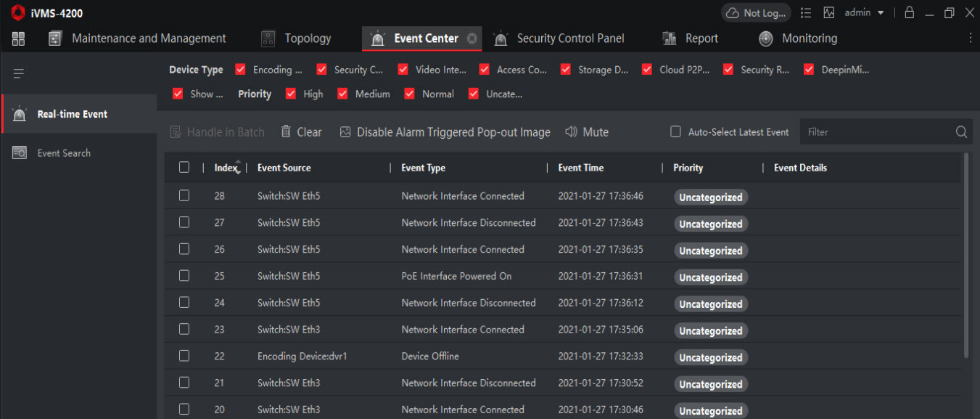
Task: Click the task list icon in title bar
Action: (806, 13)
